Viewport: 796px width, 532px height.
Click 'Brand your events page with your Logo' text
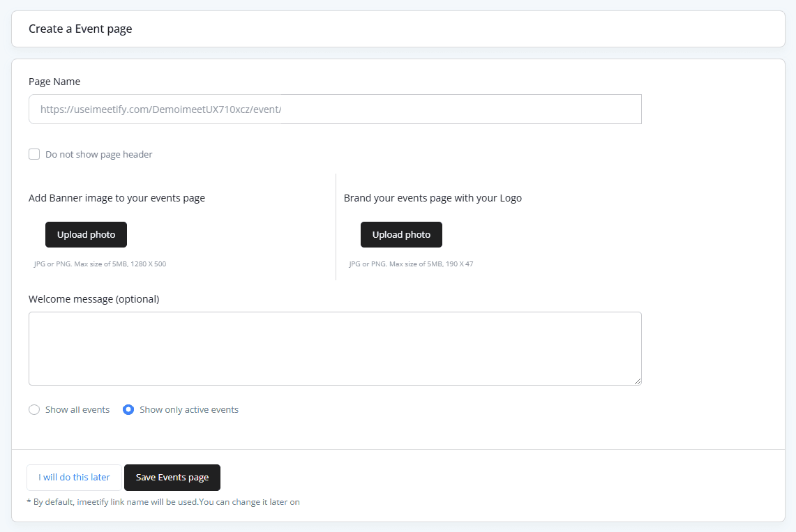433,198
